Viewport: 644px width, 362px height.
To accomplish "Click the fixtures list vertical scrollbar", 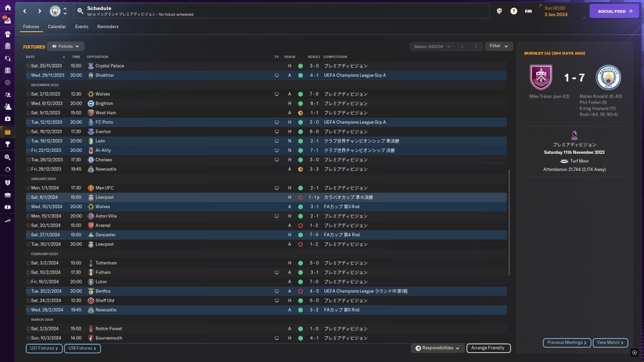I will pos(509,222).
